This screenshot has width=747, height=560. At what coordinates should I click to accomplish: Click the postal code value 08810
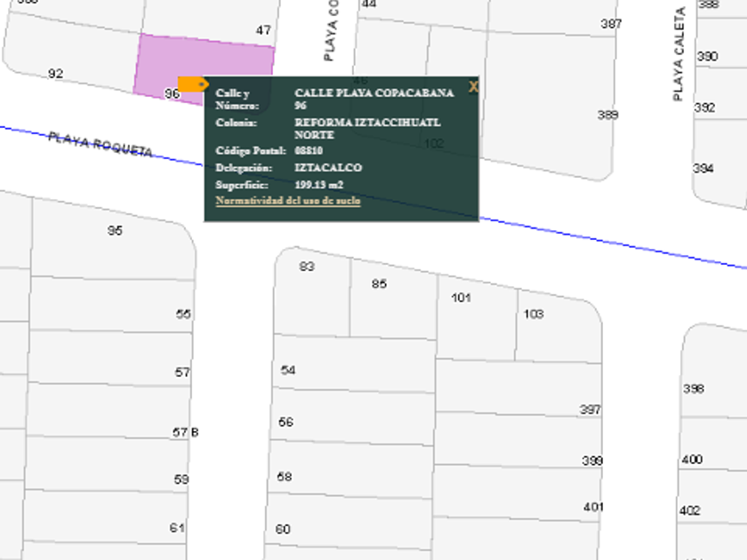(x=309, y=151)
